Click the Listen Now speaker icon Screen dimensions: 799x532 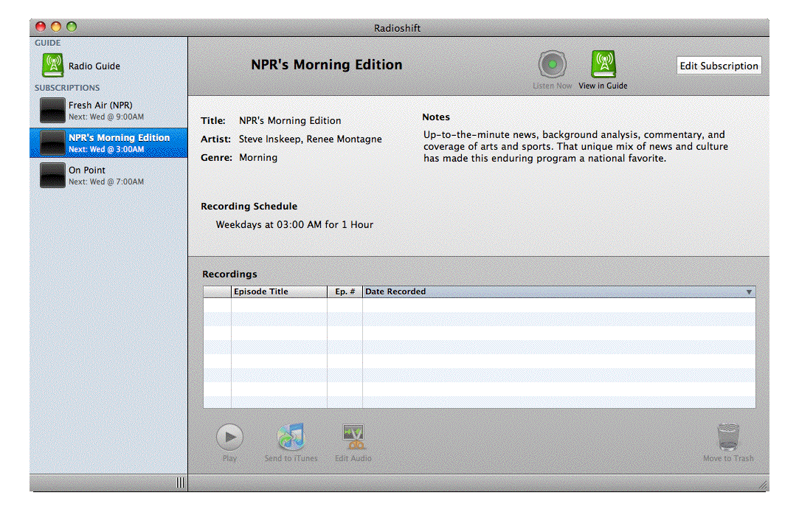pyautogui.click(x=552, y=65)
